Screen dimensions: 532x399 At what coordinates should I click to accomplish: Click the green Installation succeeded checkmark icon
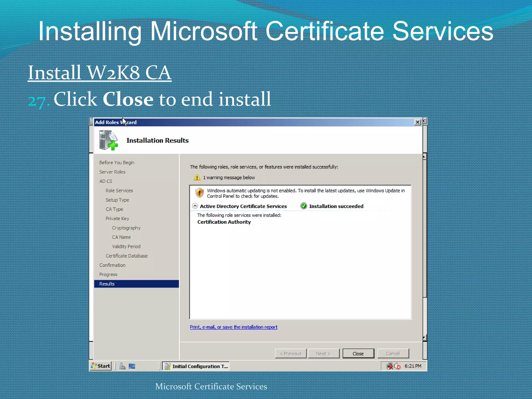pyautogui.click(x=303, y=206)
